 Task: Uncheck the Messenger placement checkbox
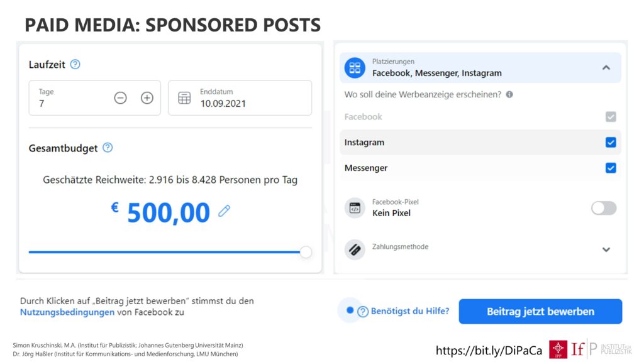coord(611,168)
